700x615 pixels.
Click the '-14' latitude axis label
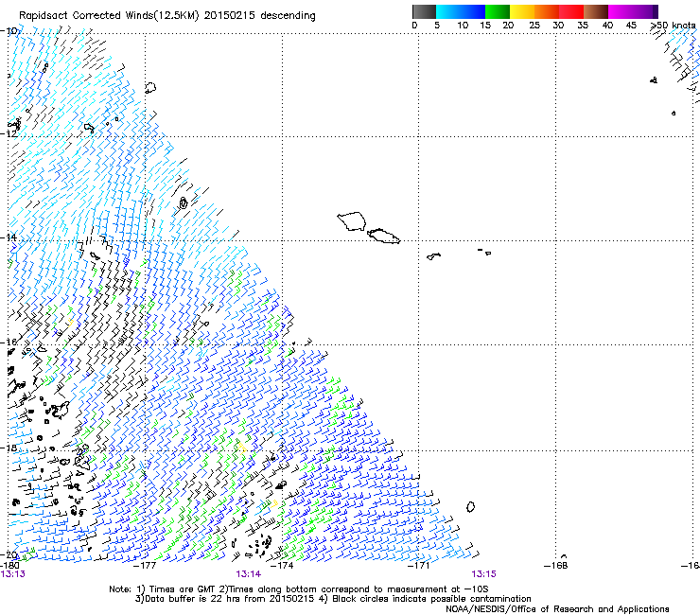click(x=9, y=237)
